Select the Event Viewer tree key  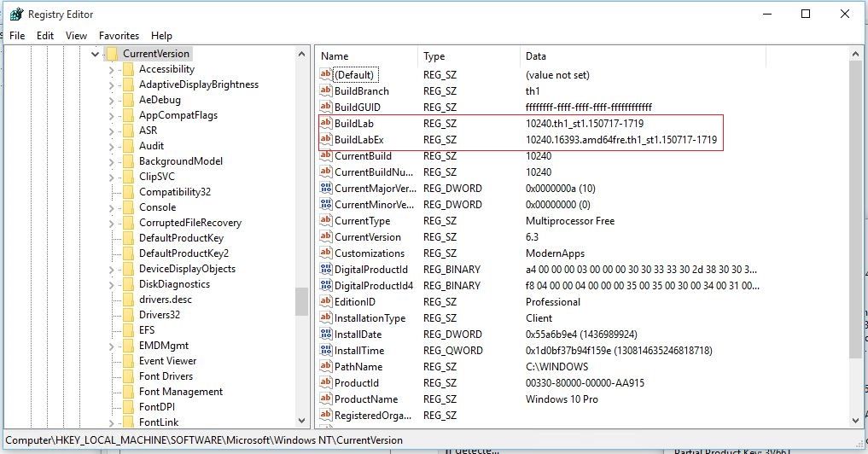[168, 361]
